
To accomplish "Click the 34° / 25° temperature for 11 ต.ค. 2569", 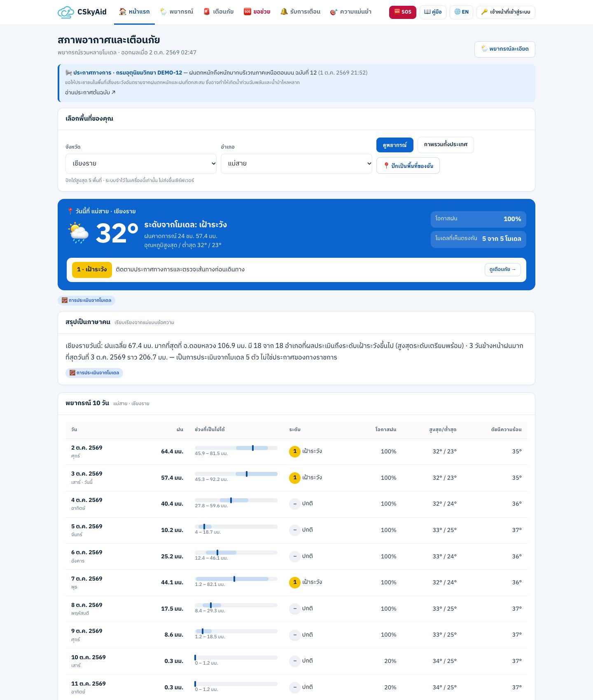I will click(444, 687).
